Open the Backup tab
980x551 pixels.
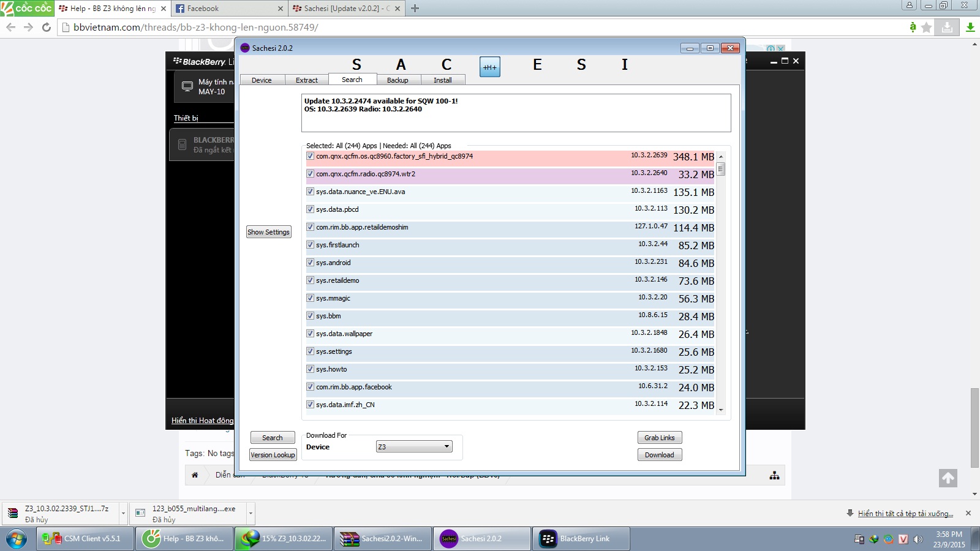(398, 80)
